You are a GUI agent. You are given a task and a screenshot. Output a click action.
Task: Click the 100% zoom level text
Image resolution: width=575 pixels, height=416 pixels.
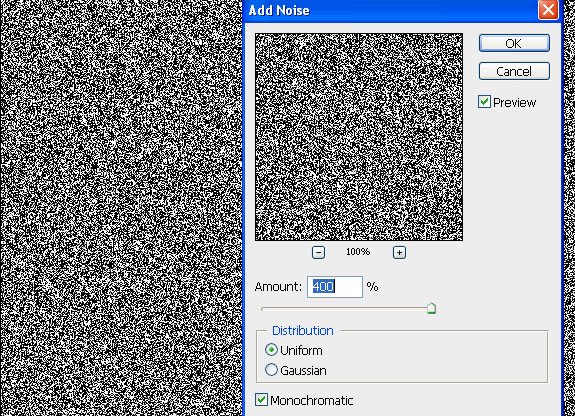(x=358, y=252)
